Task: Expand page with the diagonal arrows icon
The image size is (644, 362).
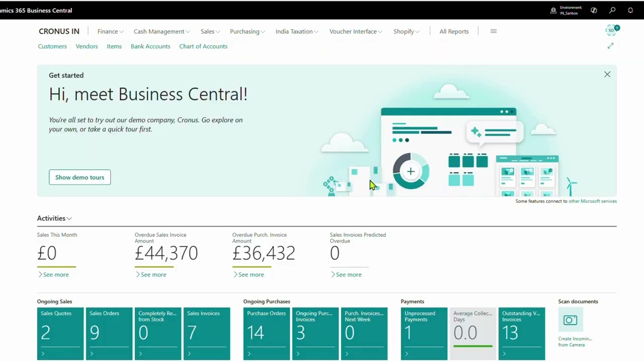Action: 610,46
